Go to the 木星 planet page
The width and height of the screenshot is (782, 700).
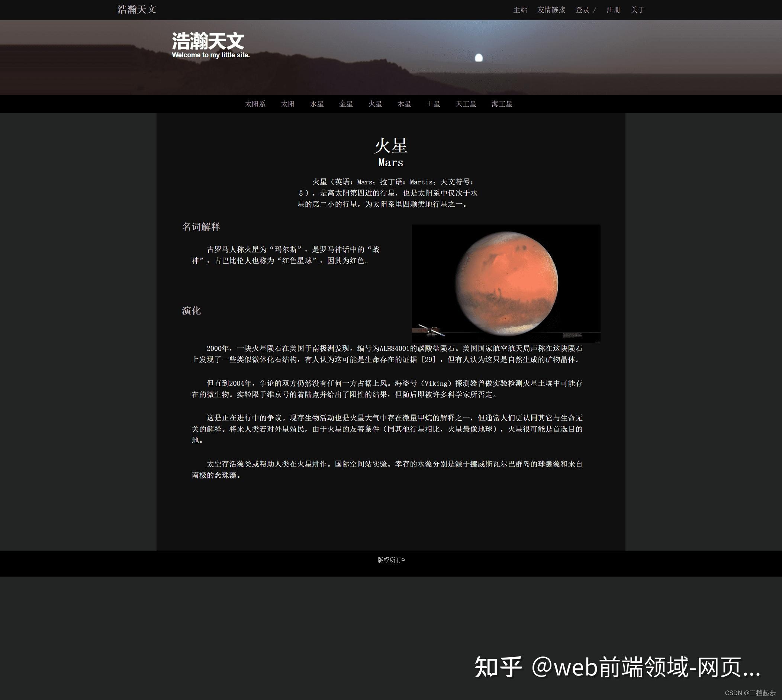404,104
